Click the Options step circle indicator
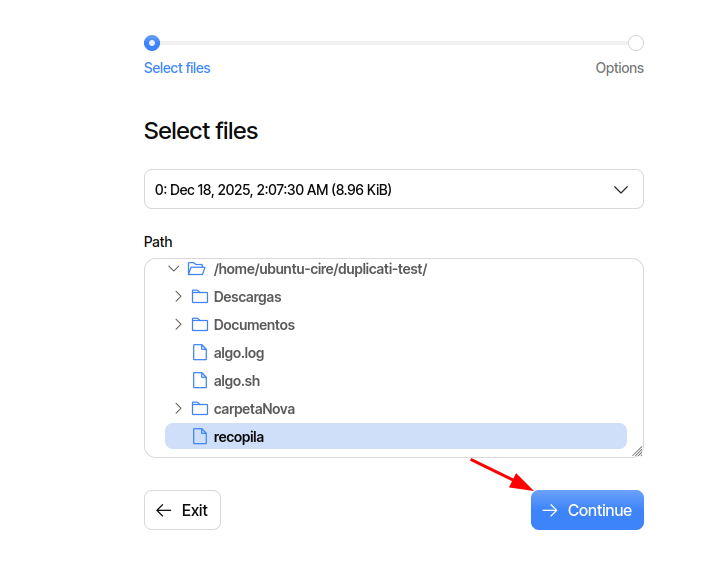 click(636, 43)
